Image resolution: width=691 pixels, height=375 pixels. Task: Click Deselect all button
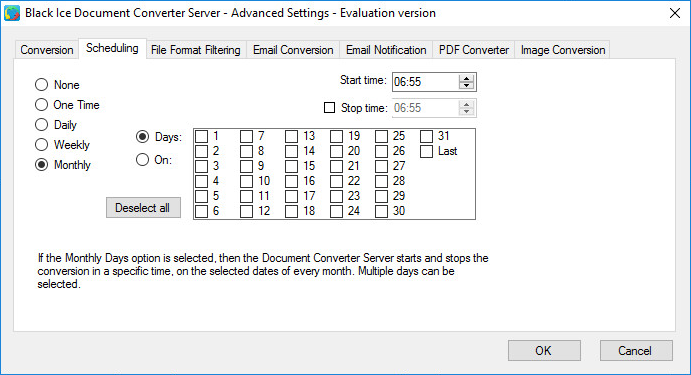pos(143,208)
